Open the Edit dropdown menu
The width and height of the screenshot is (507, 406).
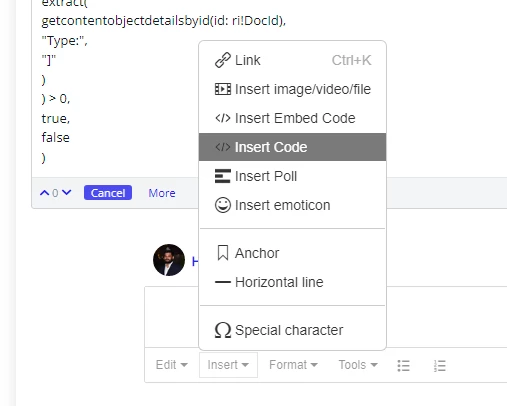pos(171,365)
